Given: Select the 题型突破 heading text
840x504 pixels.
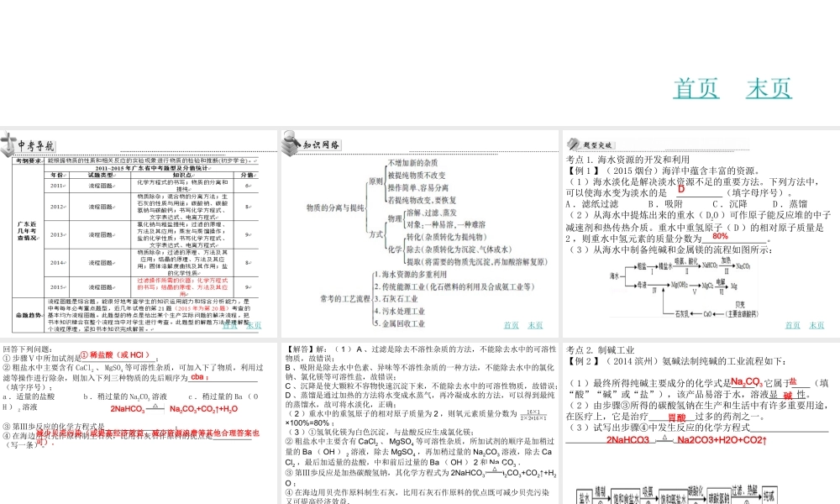Looking at the screenshot, I should [x=597, y=145].
